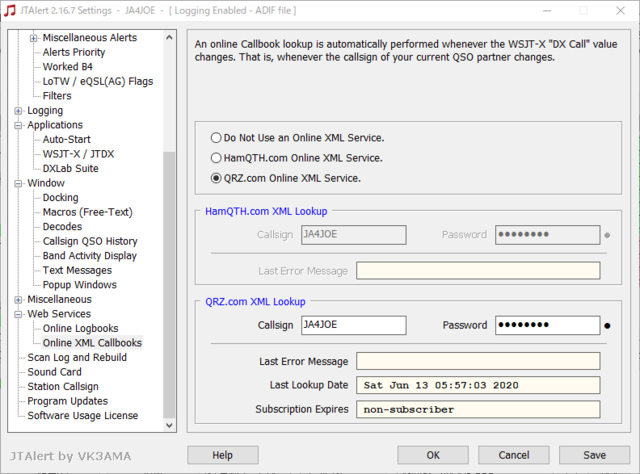
Task: Open the DXLab Suite settings
Action: tap(71, 169)
